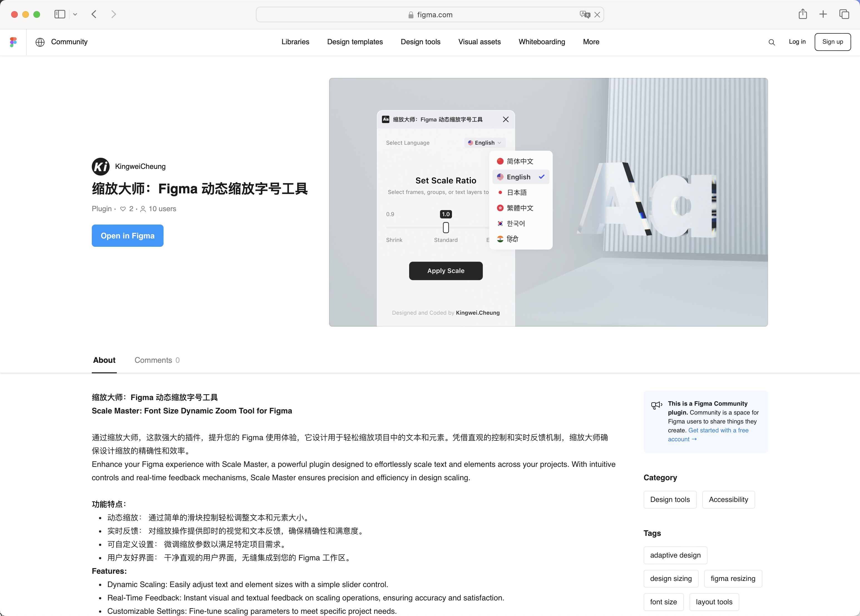The image size is (860, 616).
Task: Toggle the Safari sidebar icon
Action: (60, 14)
